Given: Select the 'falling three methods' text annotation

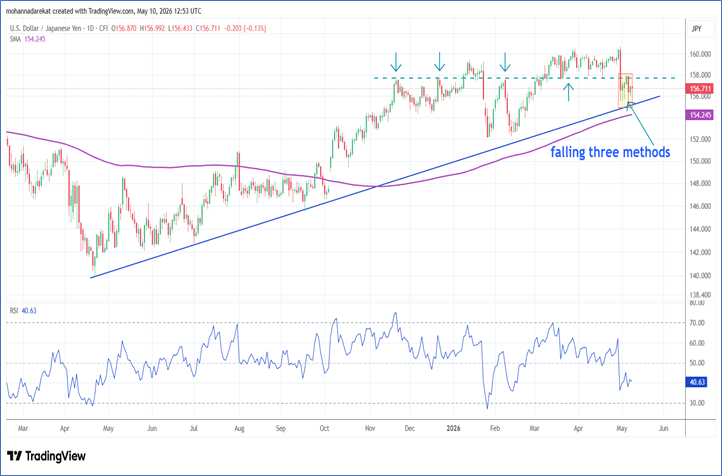Looking at the screenshot, I should tap(611, 152).
